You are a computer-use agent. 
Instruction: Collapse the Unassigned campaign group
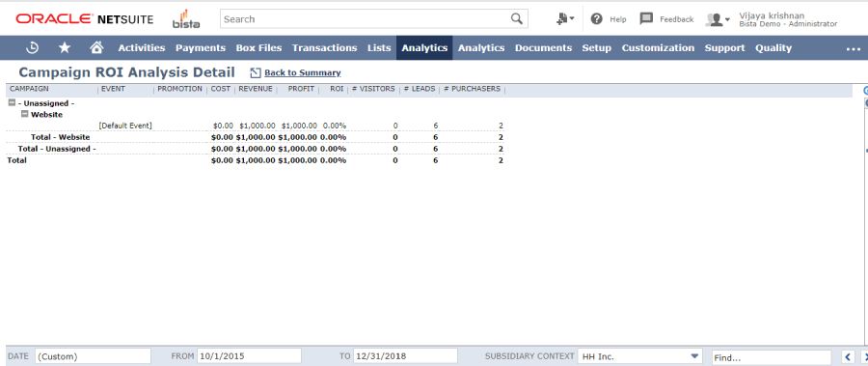[x=12, y=102]
